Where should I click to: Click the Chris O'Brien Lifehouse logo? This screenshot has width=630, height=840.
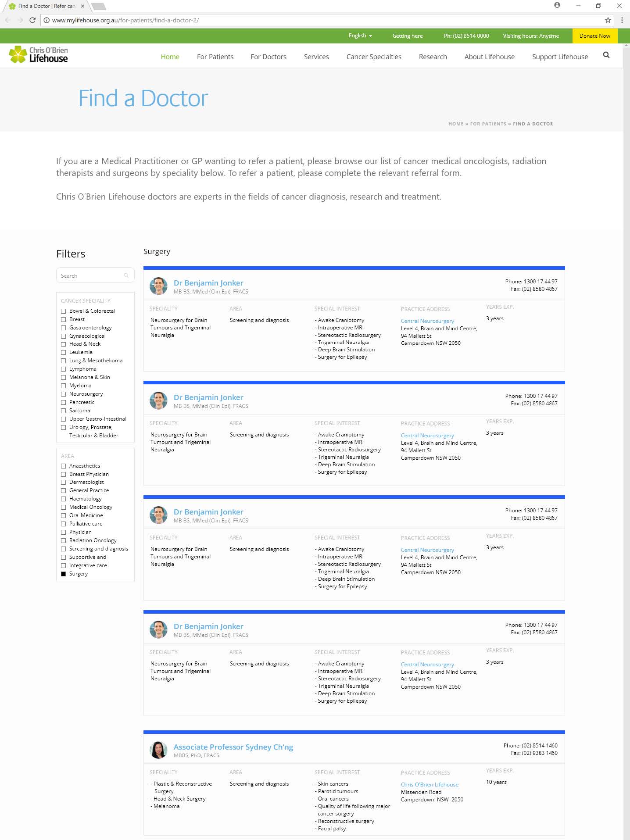38,55
